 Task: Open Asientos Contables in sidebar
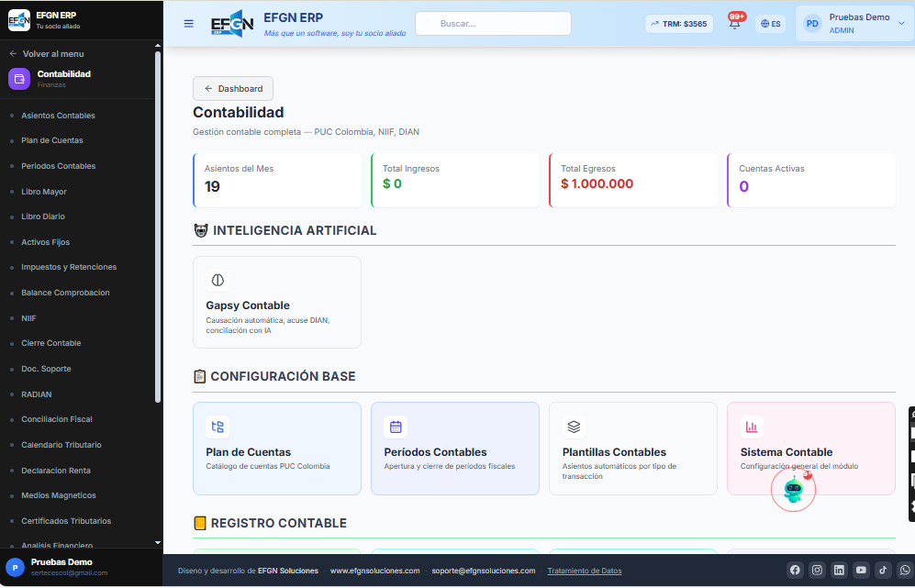pos(59,116)
